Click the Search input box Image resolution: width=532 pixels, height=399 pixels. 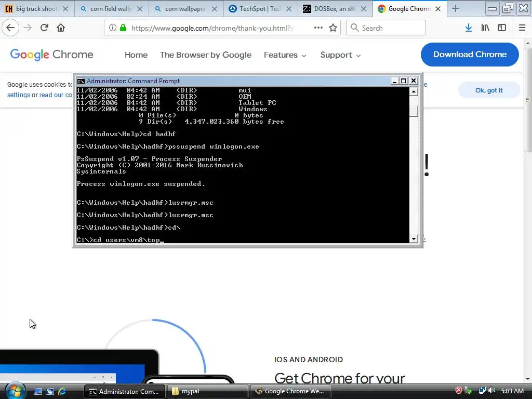click(386, 28)
